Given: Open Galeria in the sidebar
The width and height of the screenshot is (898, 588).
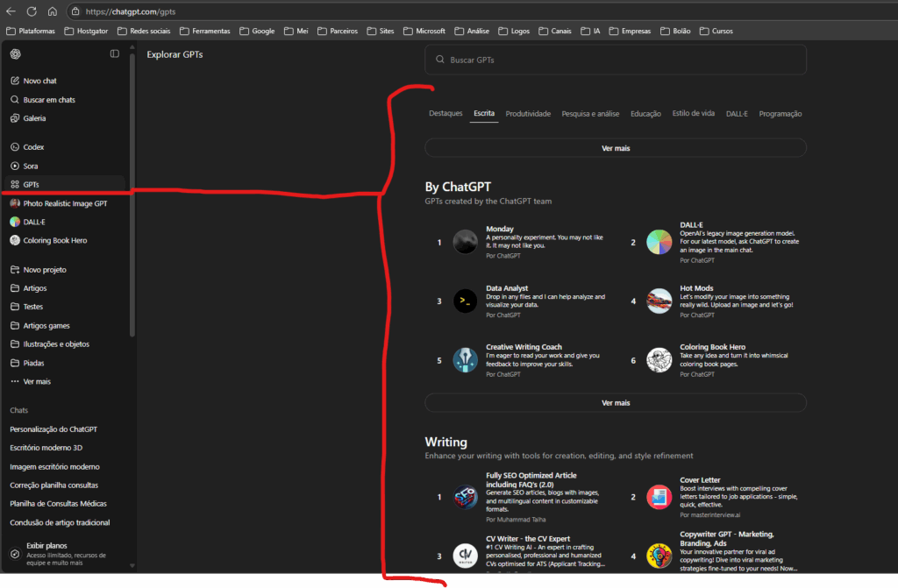Looking at the screenshot, I should [34, 118].
